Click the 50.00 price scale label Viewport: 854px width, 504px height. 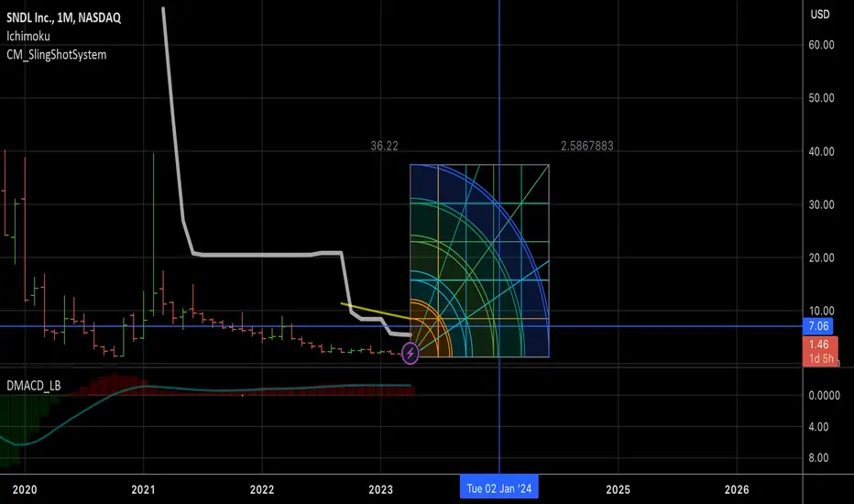coord(821,98)
